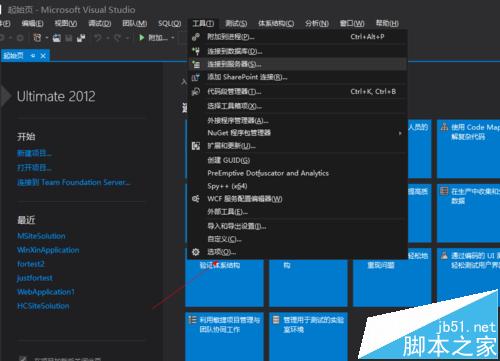Click the Undo toolbar icon
The image size is (500, 361).
98,38
